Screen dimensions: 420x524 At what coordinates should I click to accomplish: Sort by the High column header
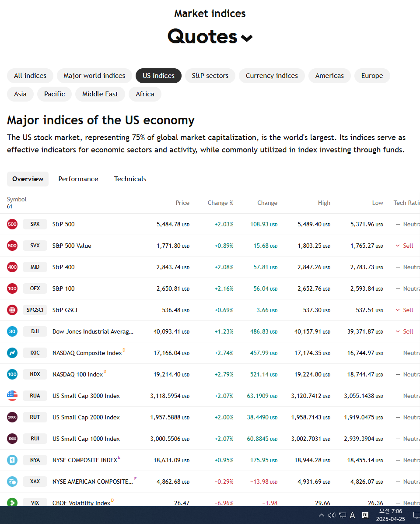click(324, 203)
